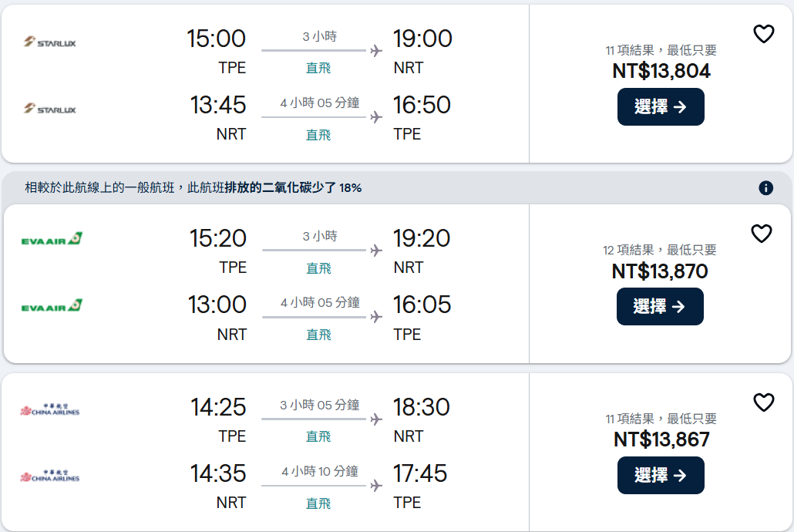This screenshot has height=532, width=794.
Task: Save the Starlux NT$13,804 flight to favorites
Action: pyautogui.click(x=763, y=34)
